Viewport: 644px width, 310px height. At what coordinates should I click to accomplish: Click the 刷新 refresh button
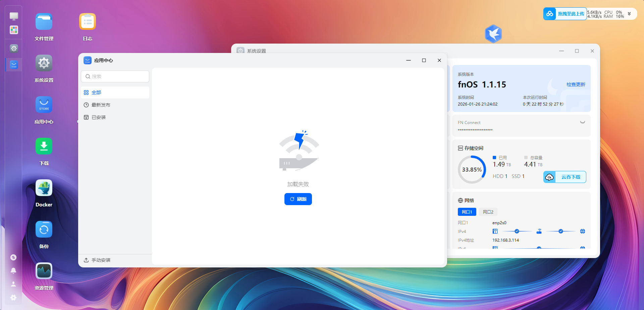coord(298,199)
